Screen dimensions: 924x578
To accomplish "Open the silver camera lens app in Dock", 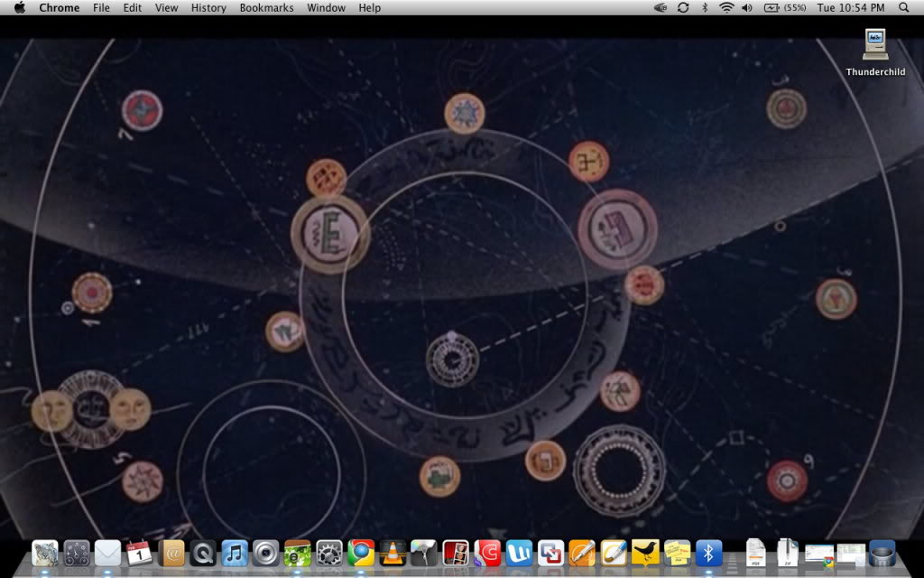I will (x=266, y=554).
